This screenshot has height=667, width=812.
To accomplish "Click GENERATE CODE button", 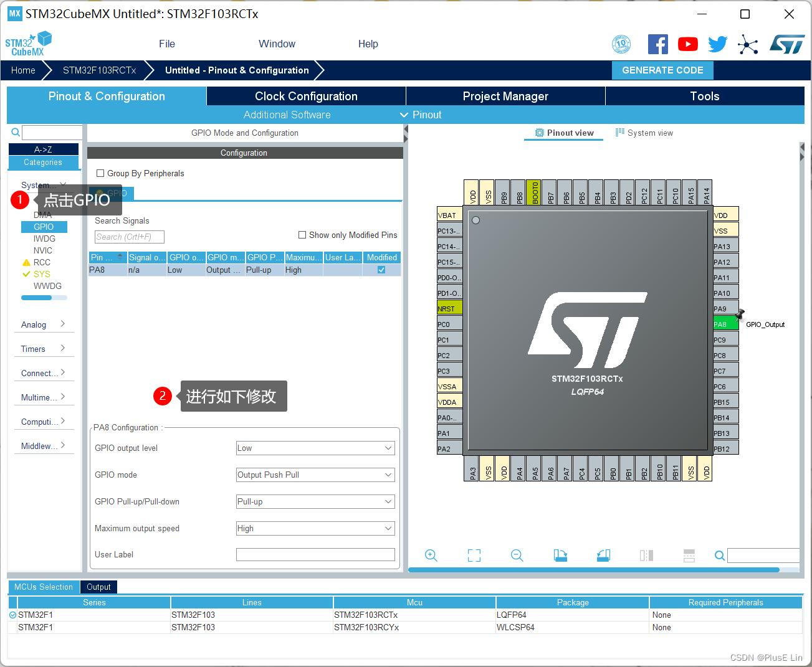I will tap(662, 70).
